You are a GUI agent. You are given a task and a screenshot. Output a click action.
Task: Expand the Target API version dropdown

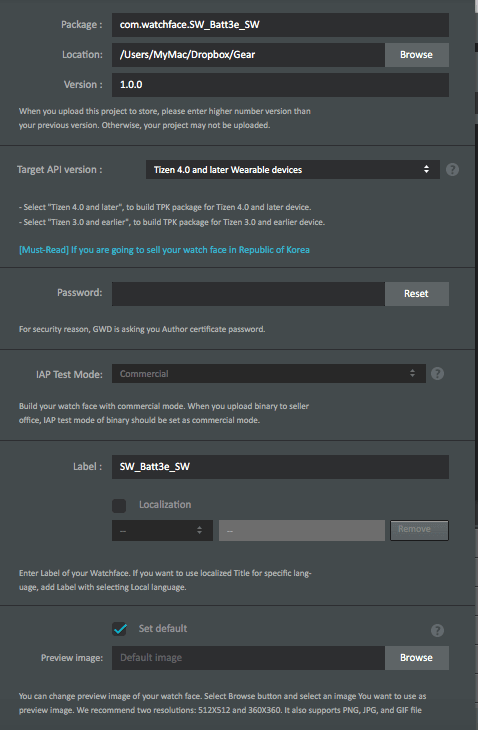[x=293, y=170]
